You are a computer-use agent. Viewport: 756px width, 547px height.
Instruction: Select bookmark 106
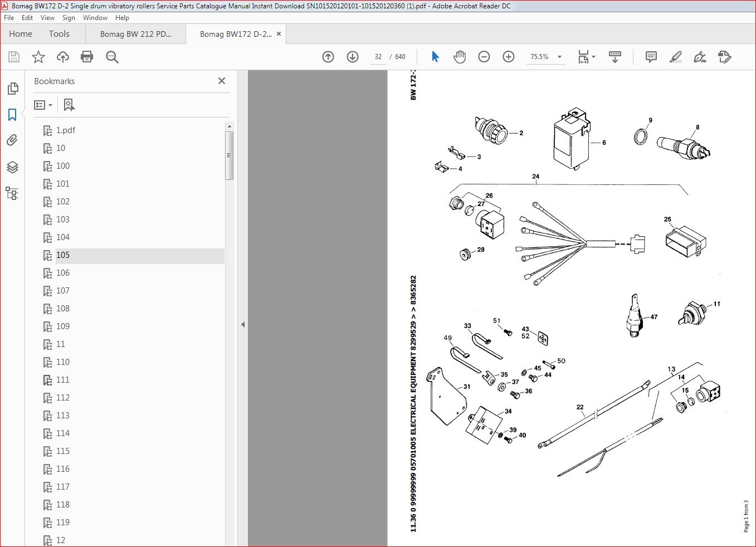(63, 273)
